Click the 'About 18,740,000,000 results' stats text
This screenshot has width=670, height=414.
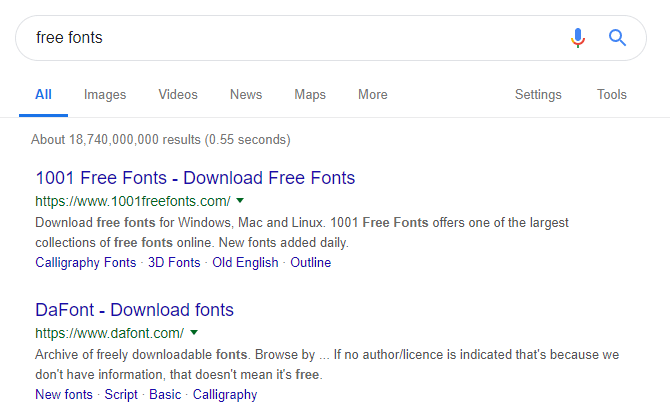tap(161, 140)
